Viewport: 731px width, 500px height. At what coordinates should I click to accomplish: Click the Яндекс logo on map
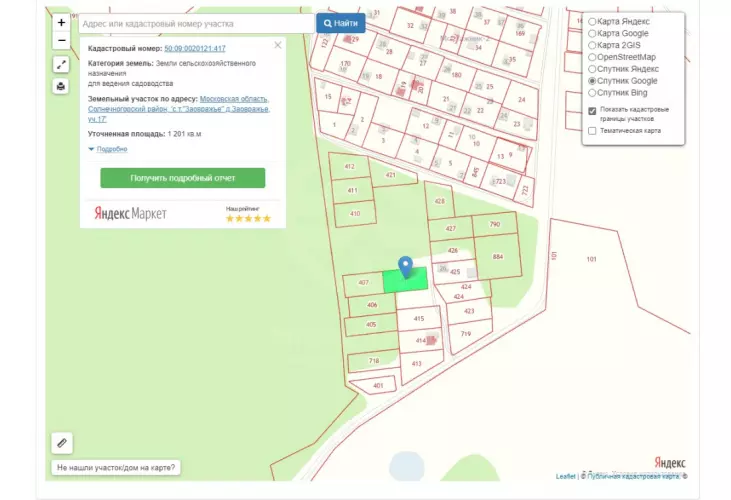[670, 463]
